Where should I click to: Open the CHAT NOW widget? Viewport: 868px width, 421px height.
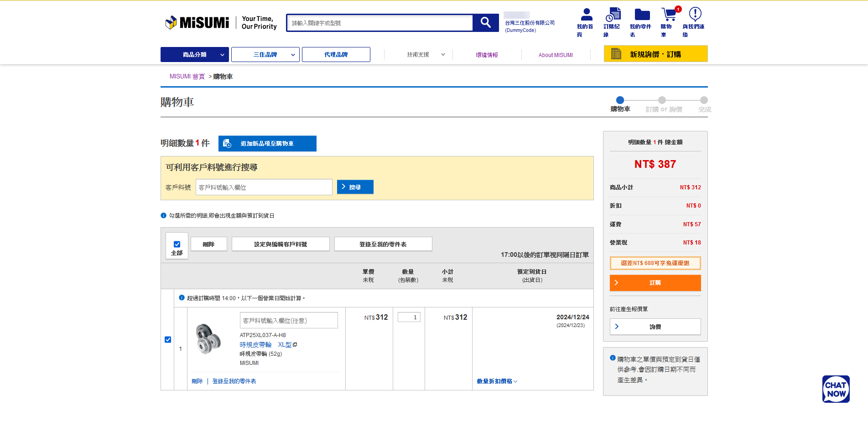click(x=836, y=389)
